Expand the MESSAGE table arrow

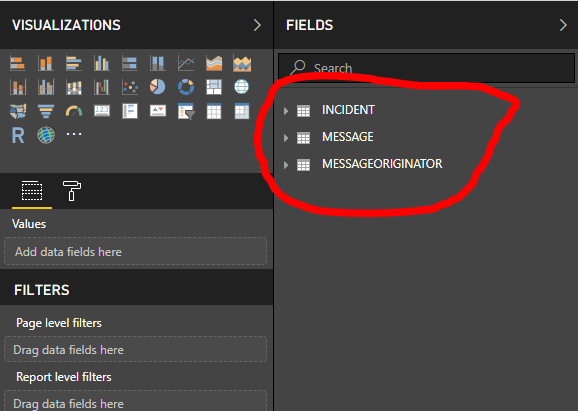point(286,138)
